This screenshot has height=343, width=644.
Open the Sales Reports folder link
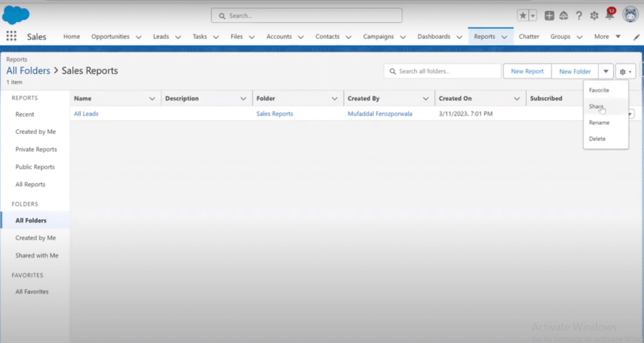tap(274, 114)
